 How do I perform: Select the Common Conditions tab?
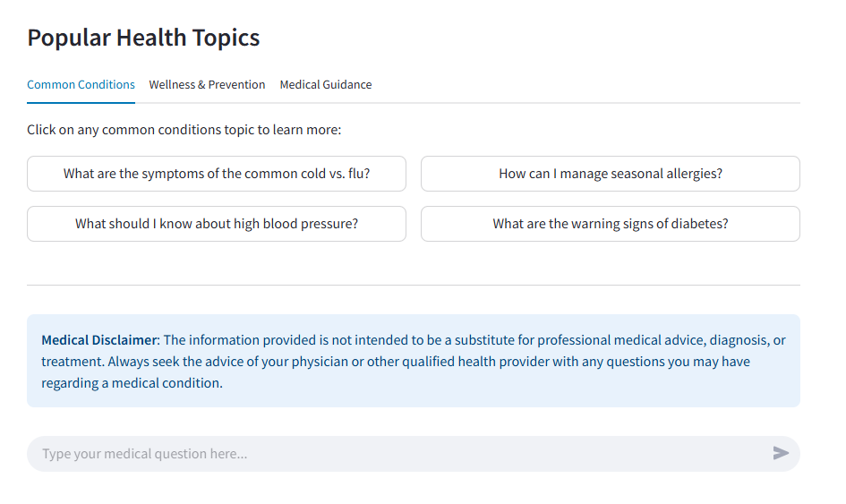pos(81,85)
